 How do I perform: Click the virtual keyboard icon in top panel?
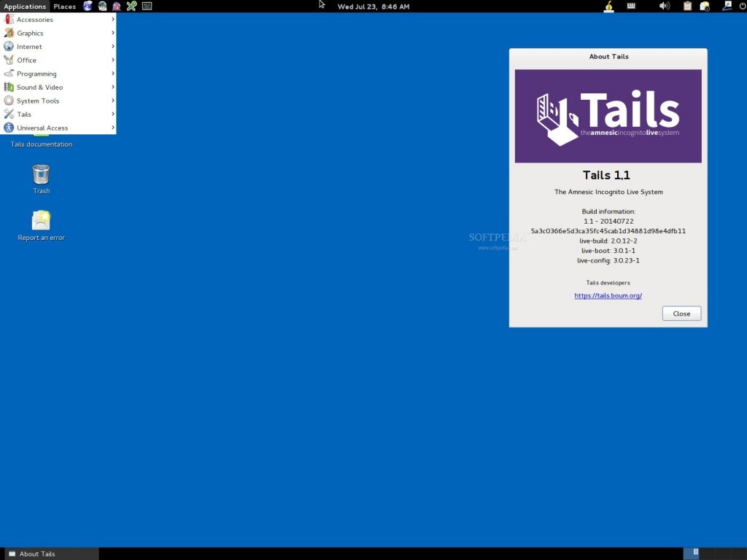coord(632,7)
